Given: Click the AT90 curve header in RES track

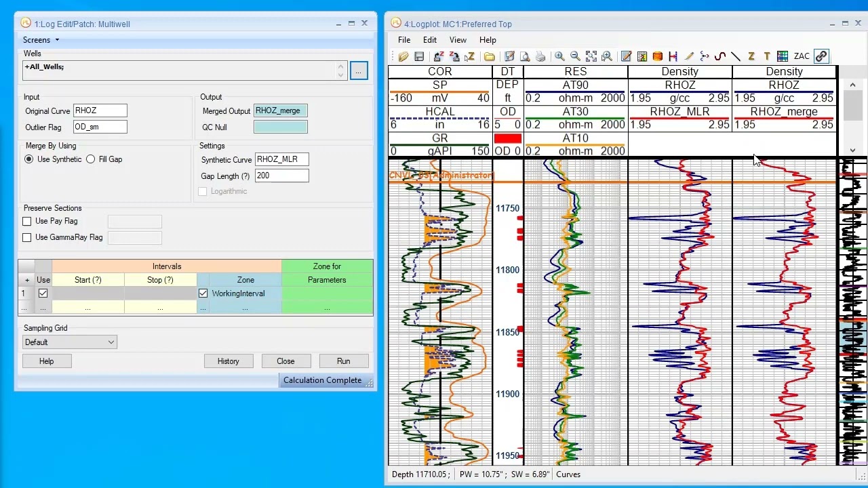Looking at the screenshot, I should tap(575, 85).
